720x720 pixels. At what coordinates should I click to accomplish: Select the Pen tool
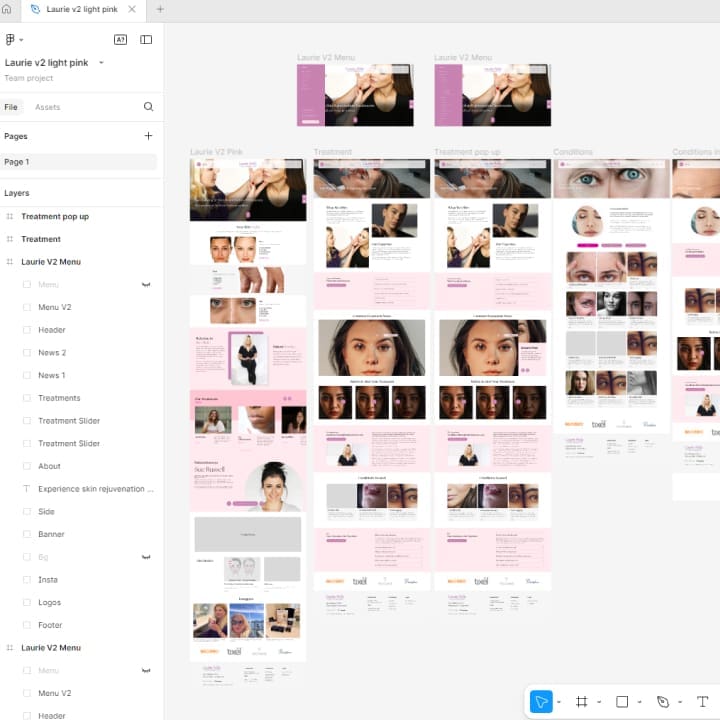point(662,702)
